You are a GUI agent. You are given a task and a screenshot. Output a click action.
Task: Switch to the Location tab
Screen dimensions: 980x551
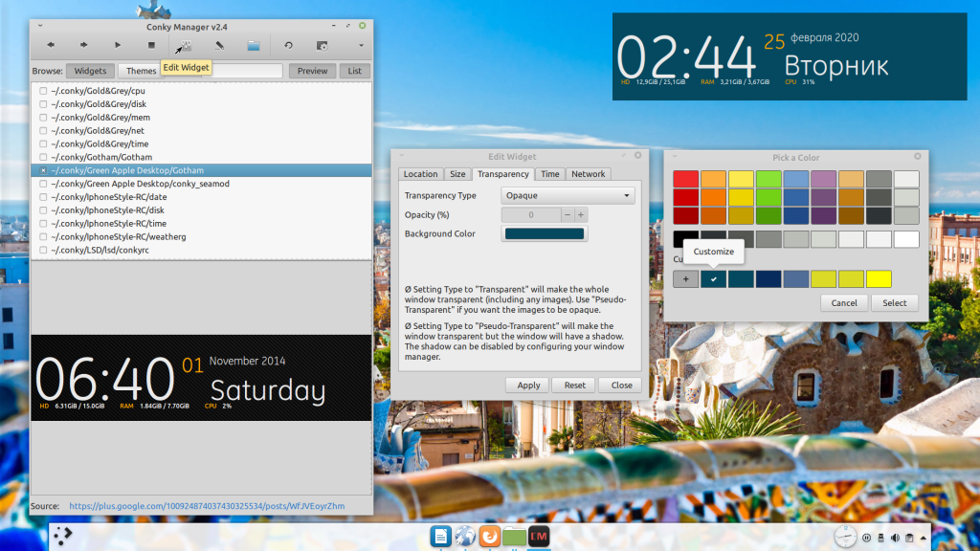pos(420,174)
